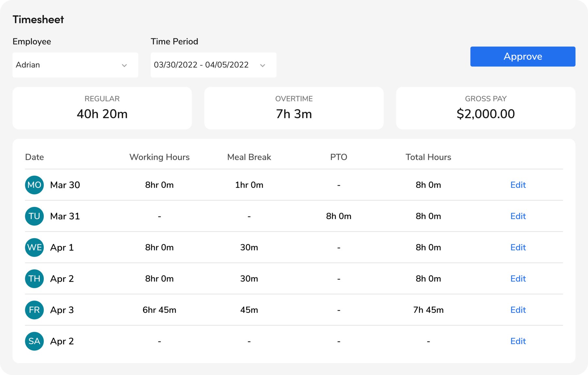The height and width of the screenshot is (375, 588).
Task: Approve the timesheet
Action: click(x=522, y=56)
